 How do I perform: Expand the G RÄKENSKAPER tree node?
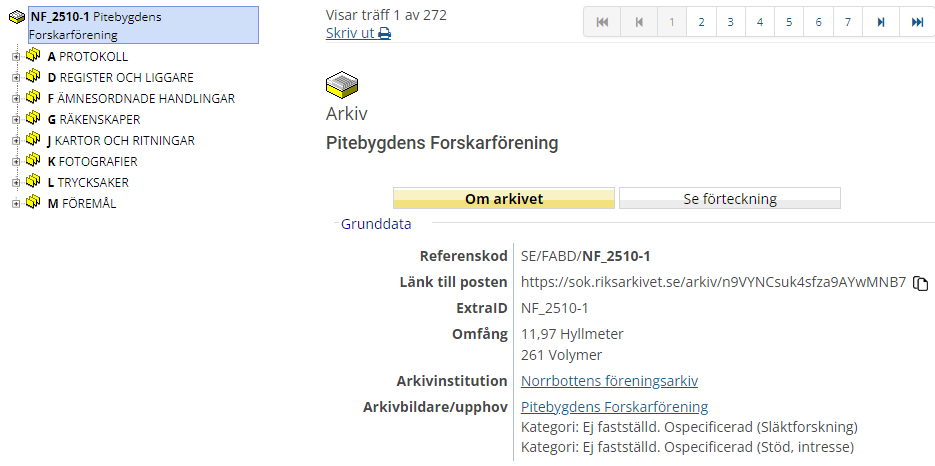(15, 120)
